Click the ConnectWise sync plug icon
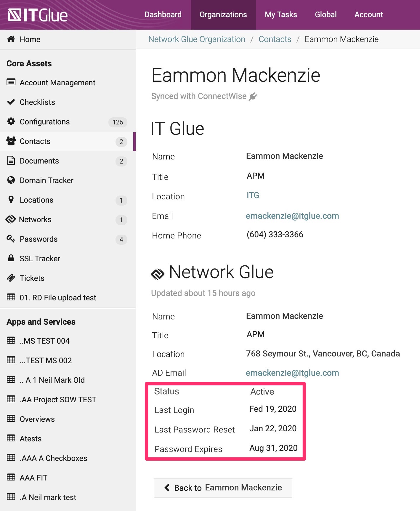 tap(253, 96)
